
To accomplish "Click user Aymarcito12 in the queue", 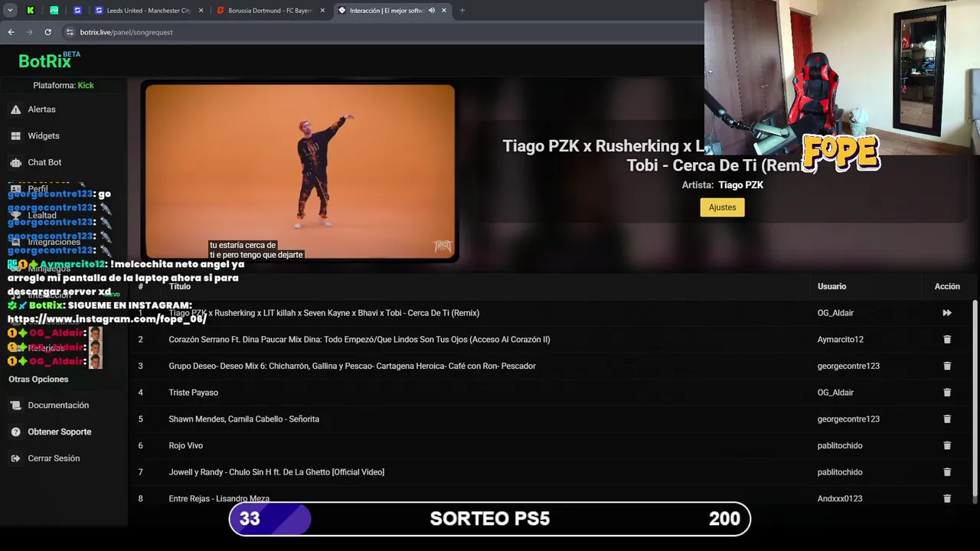I will (x=840, y=340).
